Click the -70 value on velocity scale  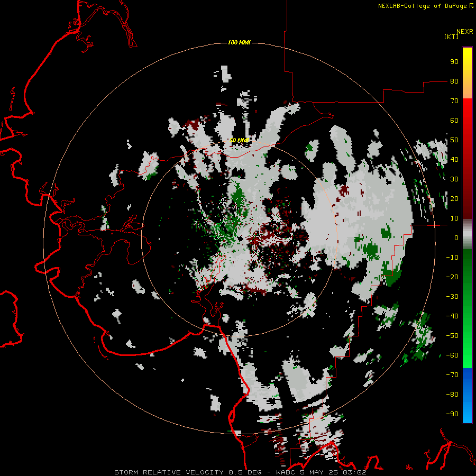point(452,375)
